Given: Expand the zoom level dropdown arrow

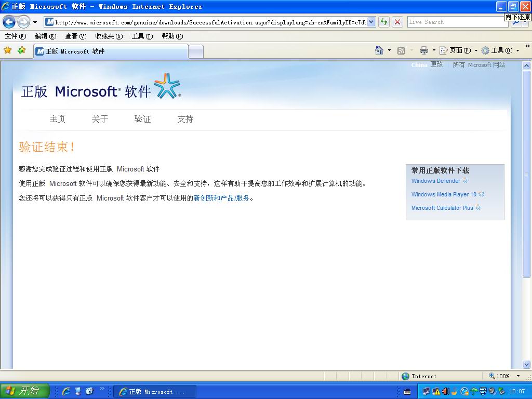Looking at the screenshot, I should (x=518, y=376).
